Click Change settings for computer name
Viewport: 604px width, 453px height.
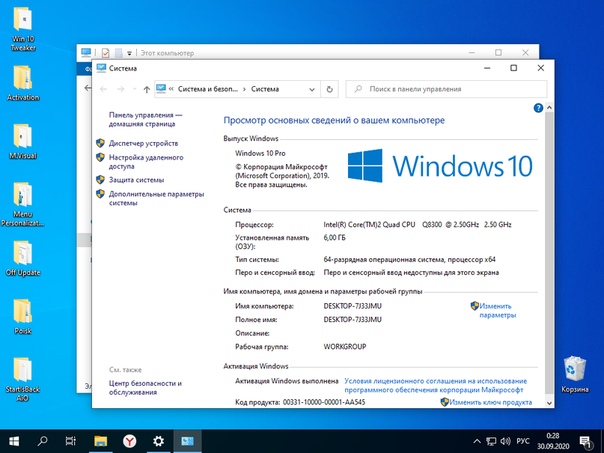pos(497,310)
